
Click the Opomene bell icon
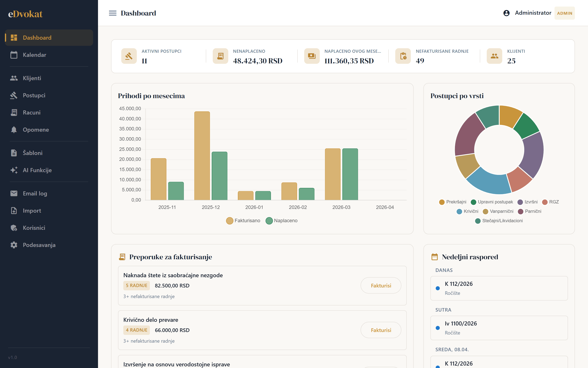point(14,129)
